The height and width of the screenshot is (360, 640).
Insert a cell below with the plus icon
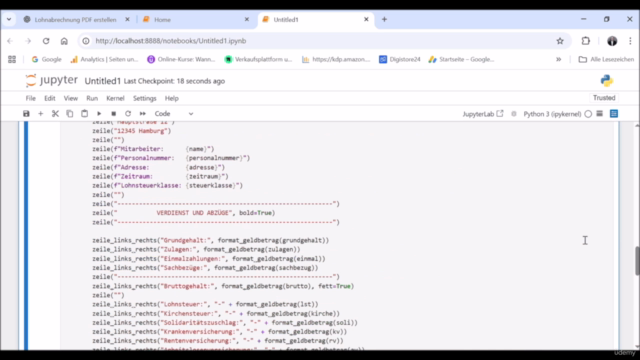click(x=40, y=114)
